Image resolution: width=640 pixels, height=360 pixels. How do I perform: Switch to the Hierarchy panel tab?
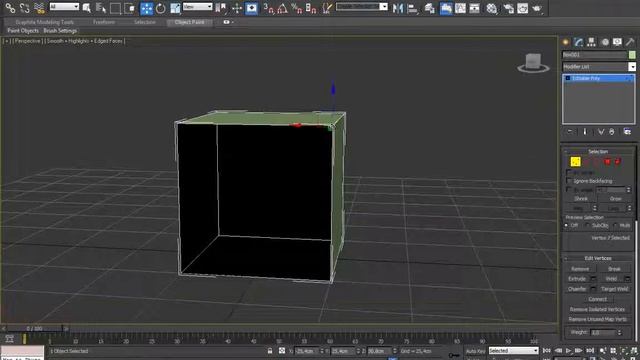[x=591, y=42]
